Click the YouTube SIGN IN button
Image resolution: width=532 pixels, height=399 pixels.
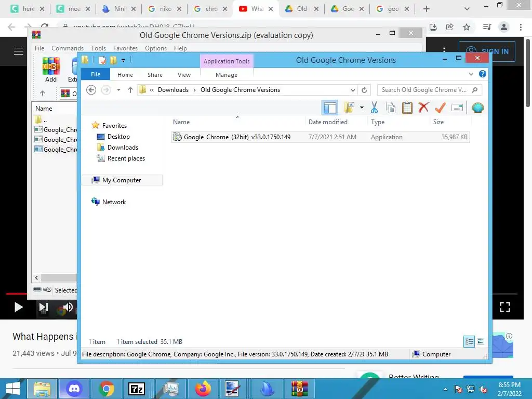487,51
